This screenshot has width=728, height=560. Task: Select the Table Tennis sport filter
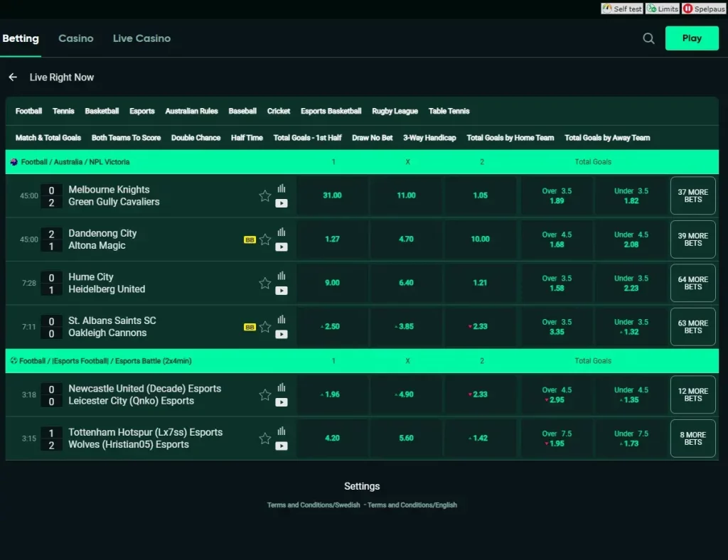[x=449, y=111]
